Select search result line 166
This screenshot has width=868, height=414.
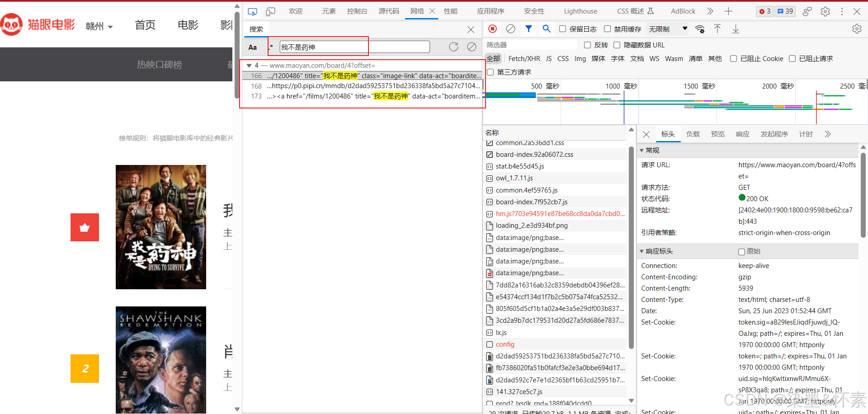pyautogui.click(x=363, y=76)
